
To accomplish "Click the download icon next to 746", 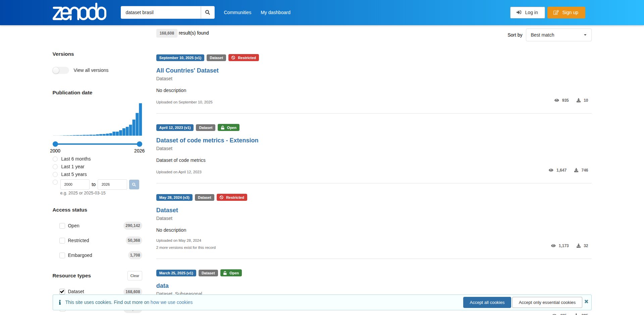I will pyautogui.click(x=576, y=170).
